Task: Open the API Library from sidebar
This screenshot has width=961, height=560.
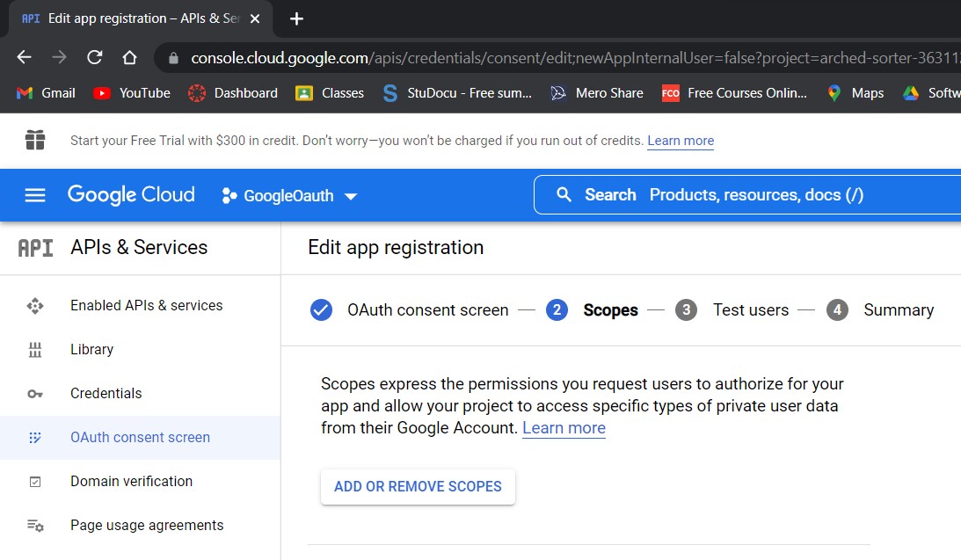Action: coord(91,349)
